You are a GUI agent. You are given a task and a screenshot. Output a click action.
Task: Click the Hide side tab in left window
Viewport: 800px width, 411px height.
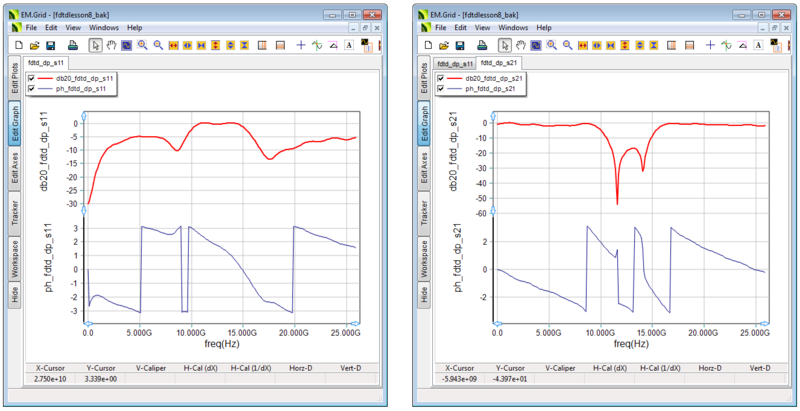point(15,293)
